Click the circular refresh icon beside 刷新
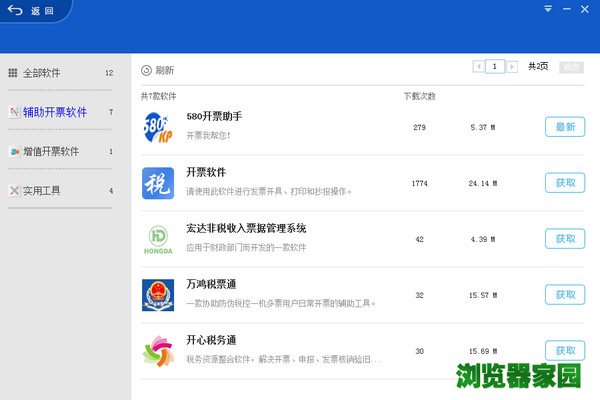This screenshot has width=600, height=400. 146,70
